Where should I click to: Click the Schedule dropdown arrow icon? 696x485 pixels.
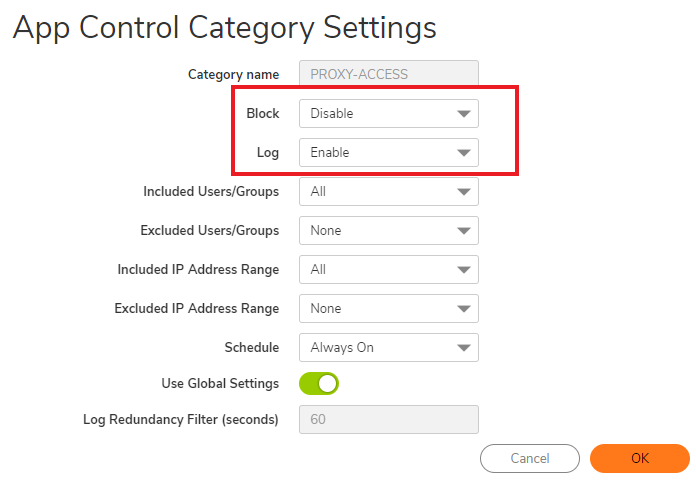463,348
